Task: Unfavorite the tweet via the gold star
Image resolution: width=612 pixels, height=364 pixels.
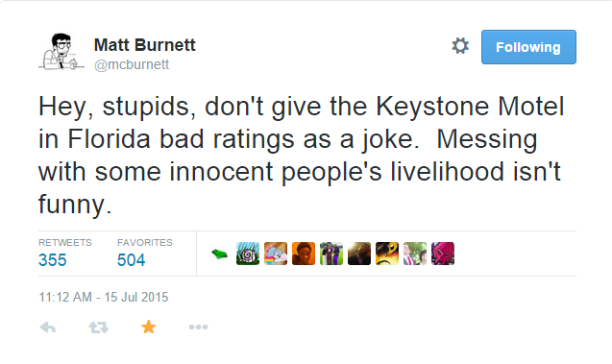Action: coord(148,327)
